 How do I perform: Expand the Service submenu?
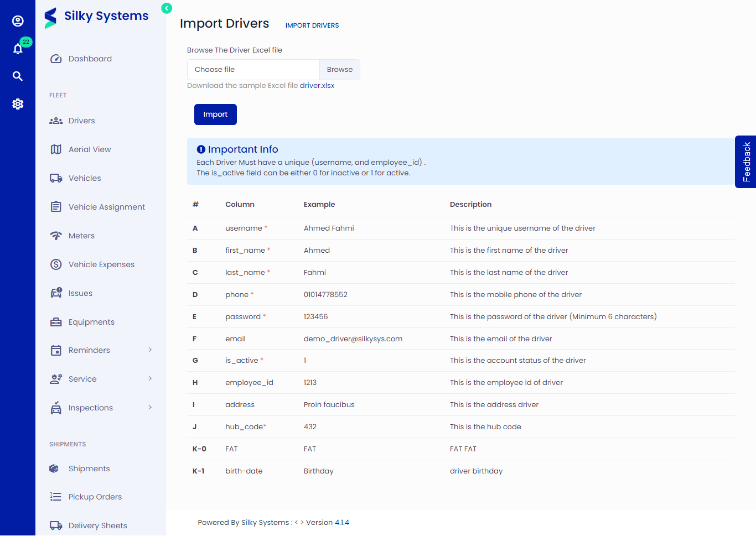tap(149, 378)
